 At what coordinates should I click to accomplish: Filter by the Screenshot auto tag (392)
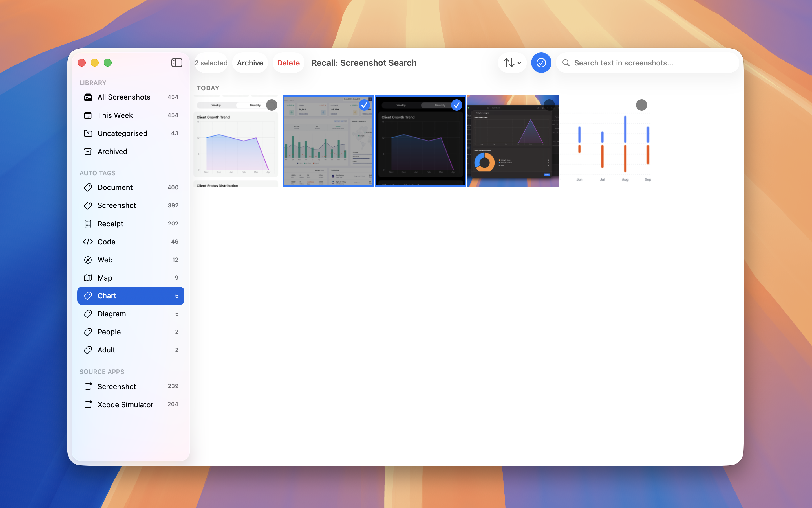pyautogui.click(x=131, y=206)
